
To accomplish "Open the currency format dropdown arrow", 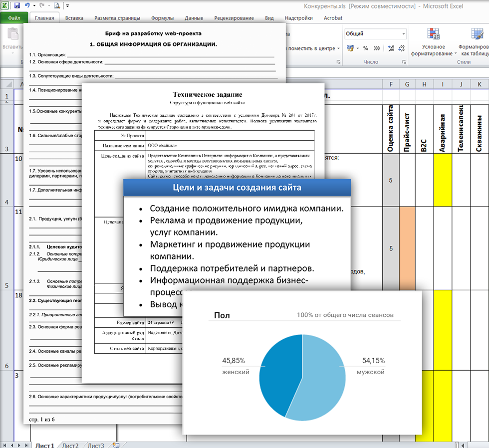I will (x=357, y=48).
